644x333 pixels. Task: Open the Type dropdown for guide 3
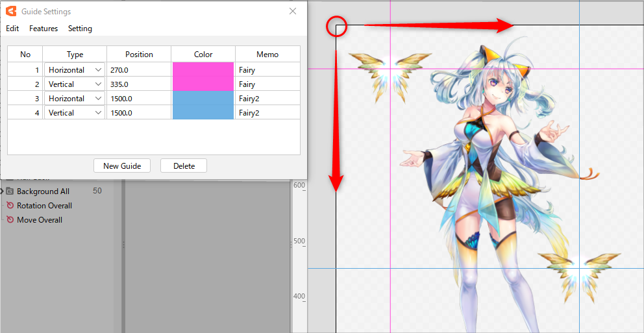click(x=75, y=99)
